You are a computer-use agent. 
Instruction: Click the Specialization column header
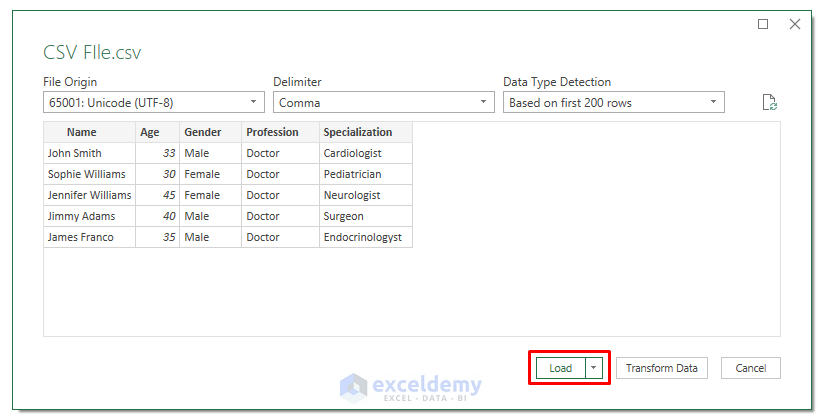(365, 132)
